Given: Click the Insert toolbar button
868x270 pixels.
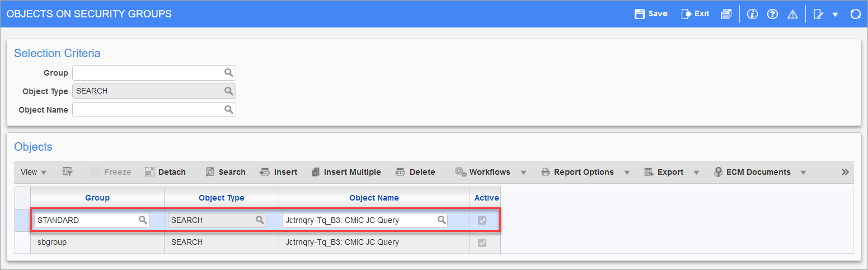Looking at the screenshot, I should [279, 172].
